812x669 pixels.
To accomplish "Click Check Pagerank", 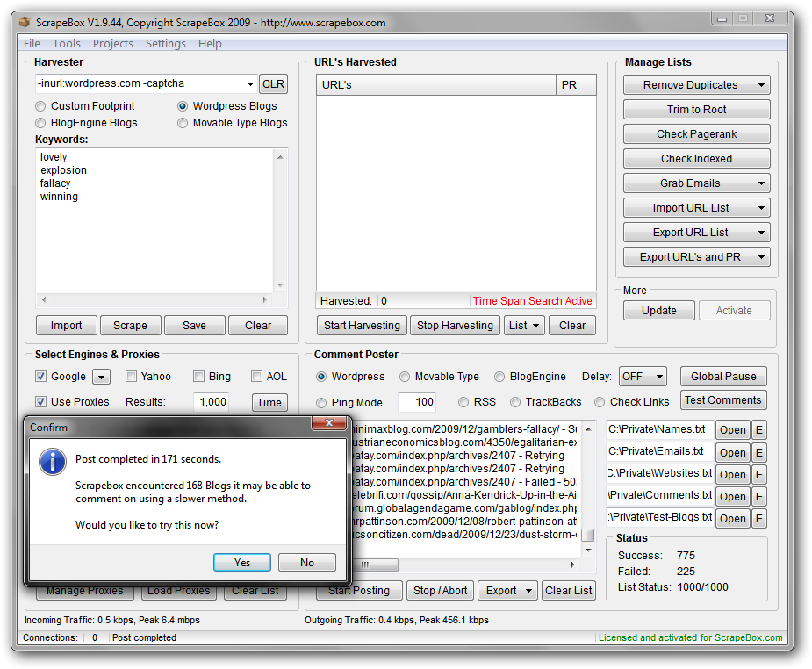I will (696, 134).
